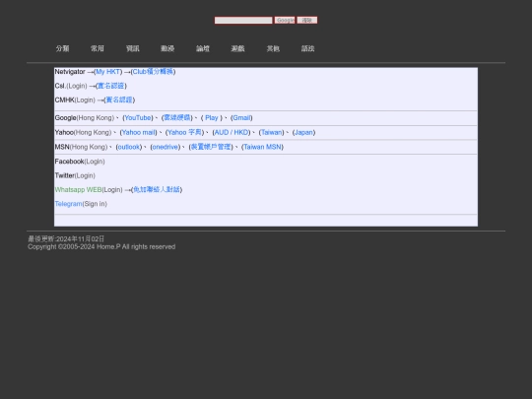
Task: Open the Taiwan link in Yahoo row
Action: tap(272, 133)
